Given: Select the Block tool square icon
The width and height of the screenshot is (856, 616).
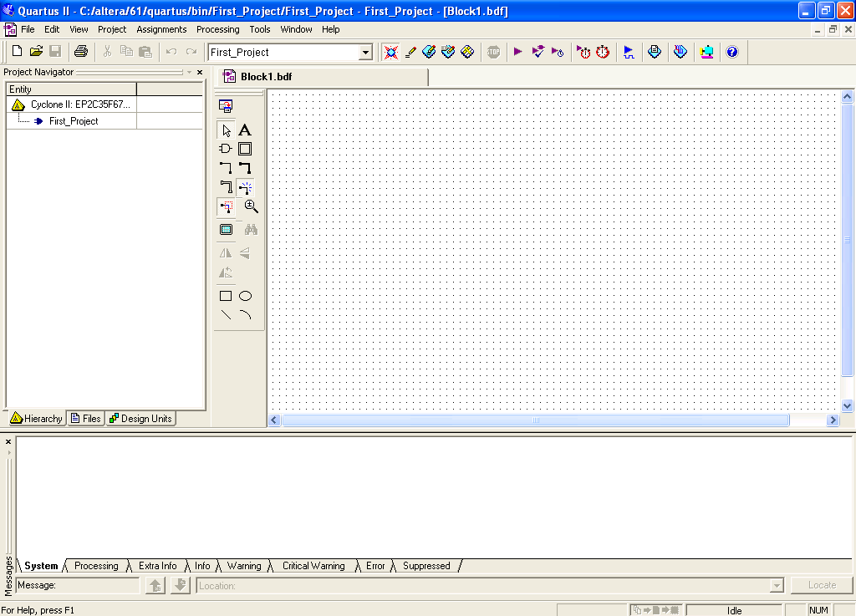Looking at the screenshot, I should pos(245,149).
